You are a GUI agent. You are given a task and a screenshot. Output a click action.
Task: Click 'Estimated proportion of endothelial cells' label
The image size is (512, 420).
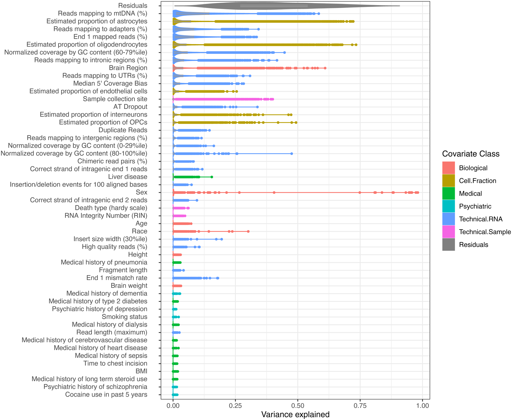click(x=88, y=91)
